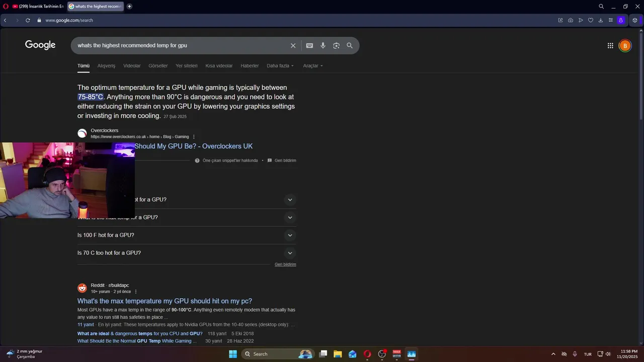
Task: Open 'What Should Be the Normal GPU Temp' sublink
Action: pos(137,341)
